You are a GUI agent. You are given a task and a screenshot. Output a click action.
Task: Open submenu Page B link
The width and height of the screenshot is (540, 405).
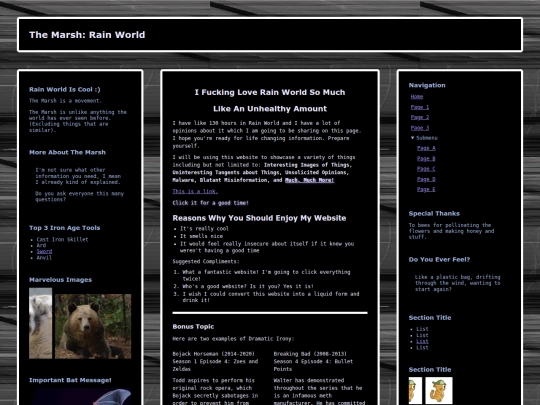(x=426, y=158)
